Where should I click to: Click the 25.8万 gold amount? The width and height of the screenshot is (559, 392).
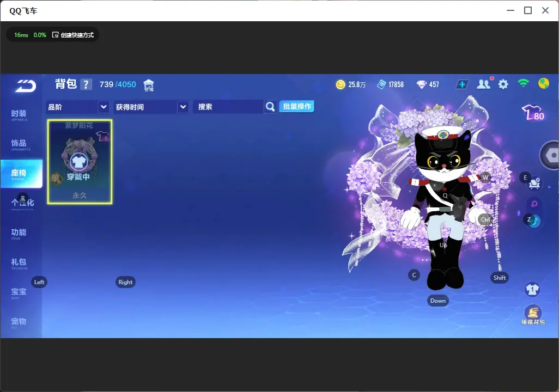tap(357, 84)
